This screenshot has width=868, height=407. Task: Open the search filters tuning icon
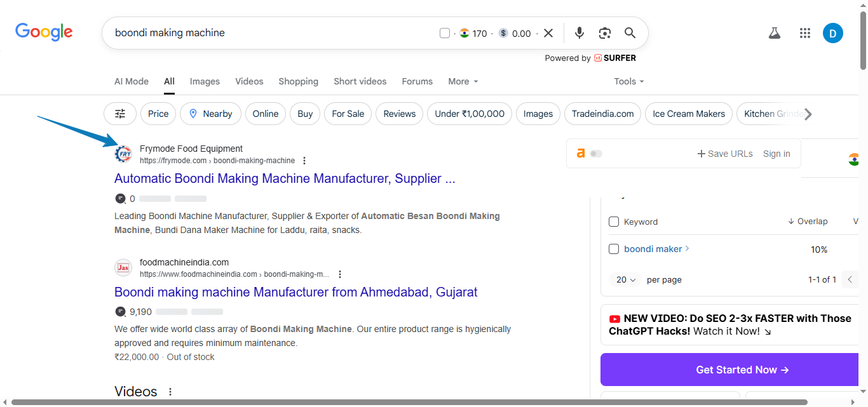point(120,114)
